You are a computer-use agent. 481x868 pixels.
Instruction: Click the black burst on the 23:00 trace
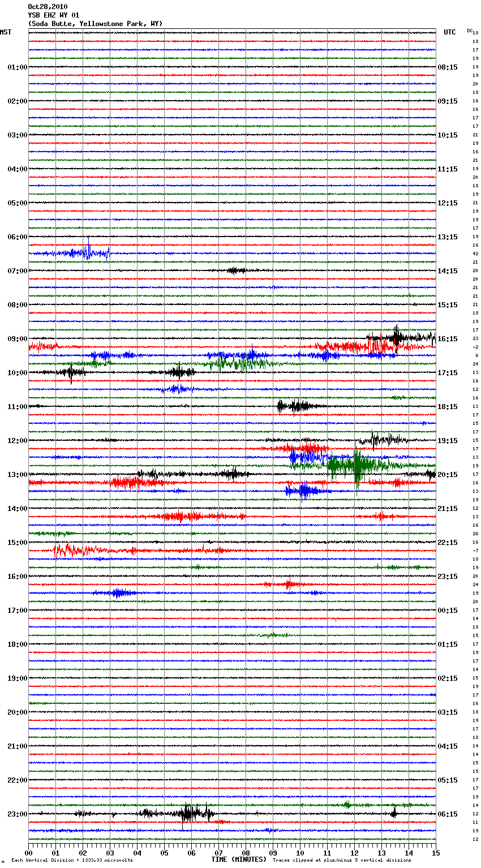pyautogui.click(x=190, y=814)
